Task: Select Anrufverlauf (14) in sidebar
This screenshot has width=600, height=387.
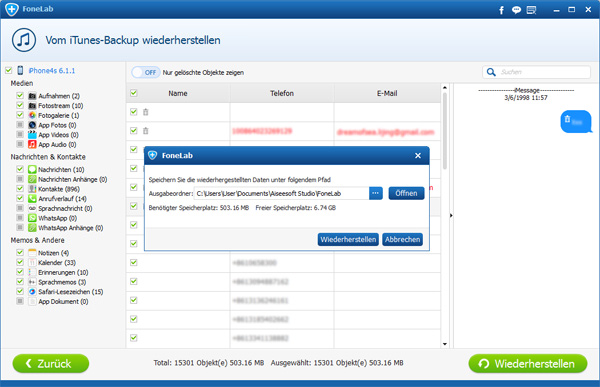Action: coord(62,199)
